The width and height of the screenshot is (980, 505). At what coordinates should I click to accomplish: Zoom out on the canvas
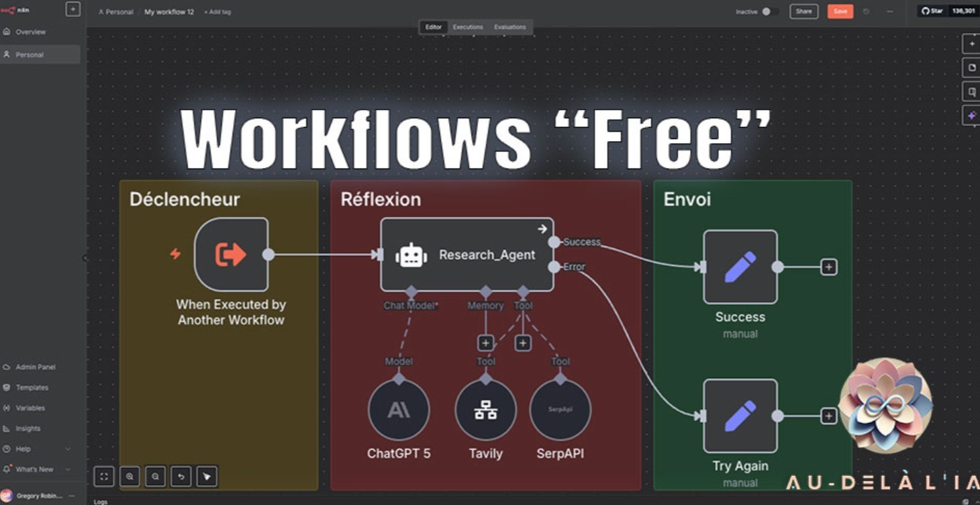(x=155, y=477)
